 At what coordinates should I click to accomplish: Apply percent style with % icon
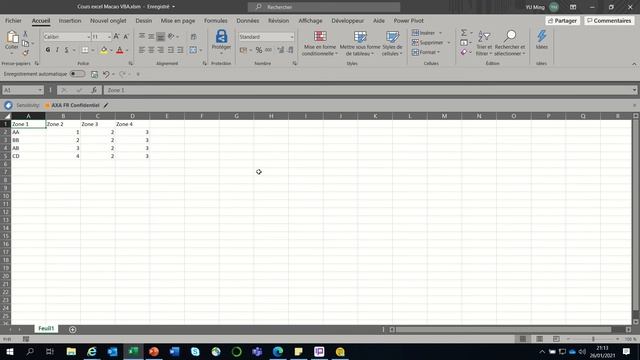click(x=259, y=50)
